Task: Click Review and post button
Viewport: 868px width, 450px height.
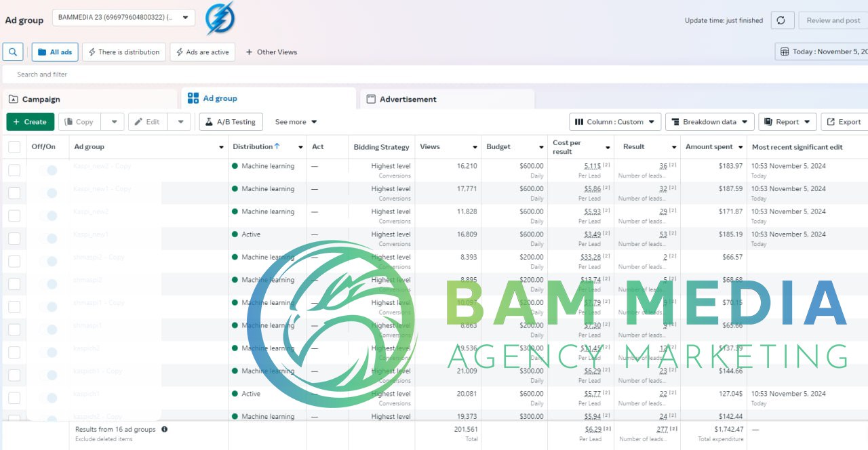Action: coord(833,20)
